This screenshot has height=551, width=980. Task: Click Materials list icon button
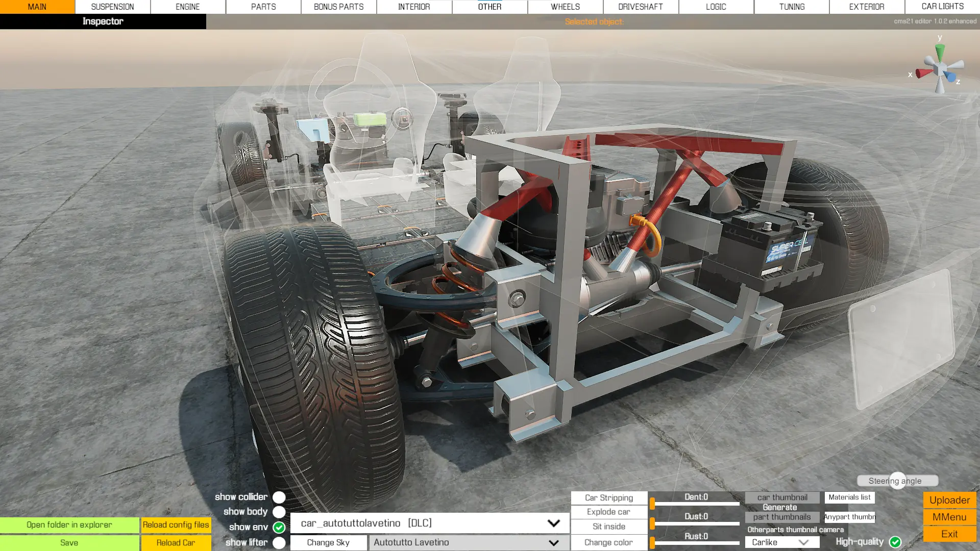click(849, 496)
